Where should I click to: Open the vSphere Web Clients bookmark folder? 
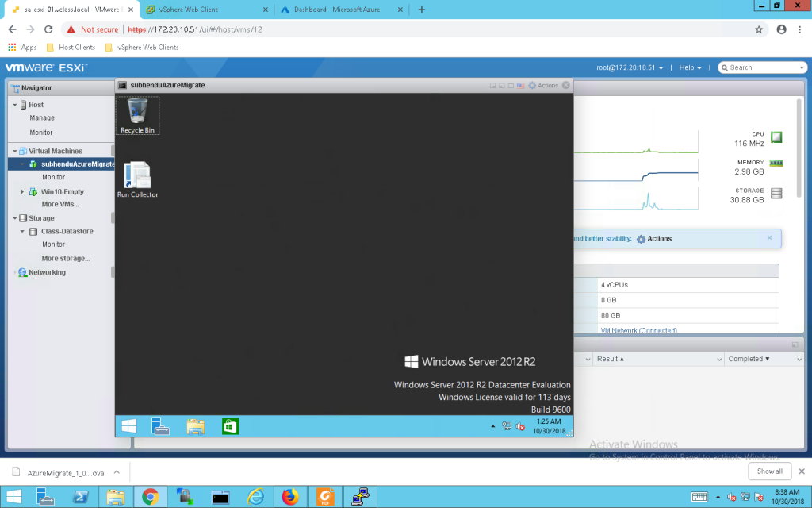(x=142, y=47)
